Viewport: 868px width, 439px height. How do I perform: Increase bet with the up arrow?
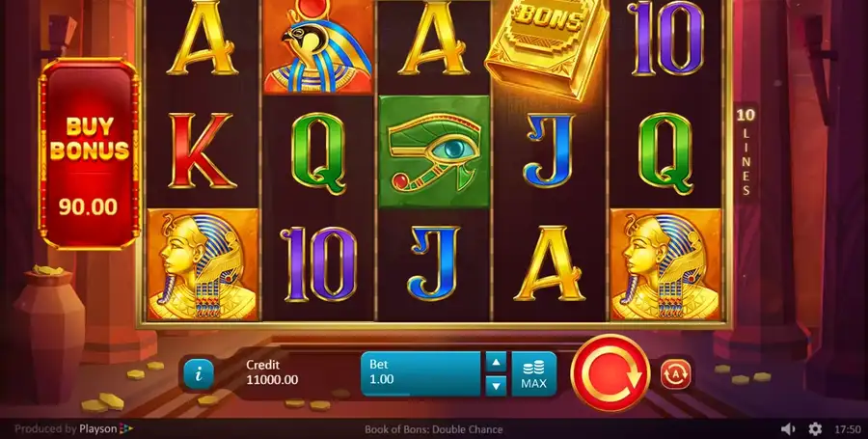tap(496, 363)
